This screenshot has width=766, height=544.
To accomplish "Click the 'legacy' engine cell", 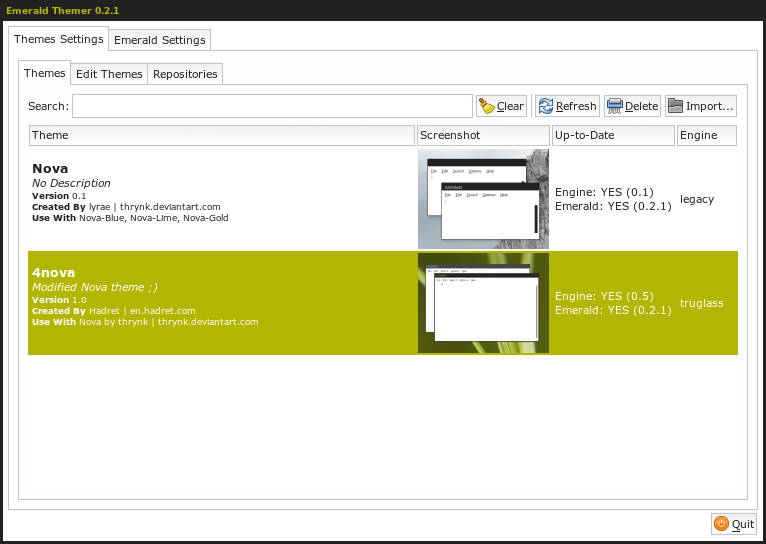I will (x=697, y=199).
